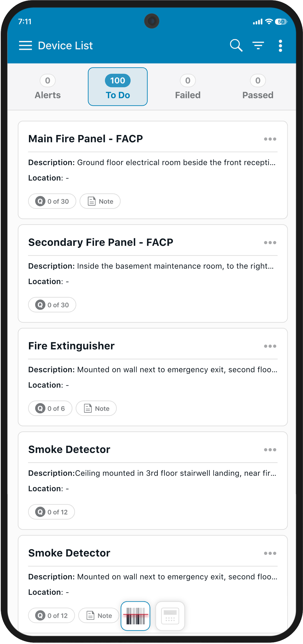Tap the barcode scanner button
Screen dimensions: 303x644
[x=135, y=616]
